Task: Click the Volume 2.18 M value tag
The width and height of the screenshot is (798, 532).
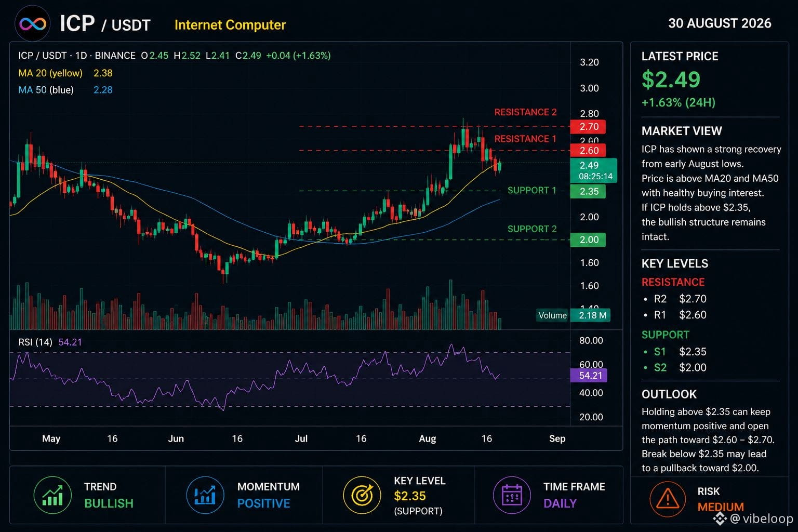Action: coord(590,315)
